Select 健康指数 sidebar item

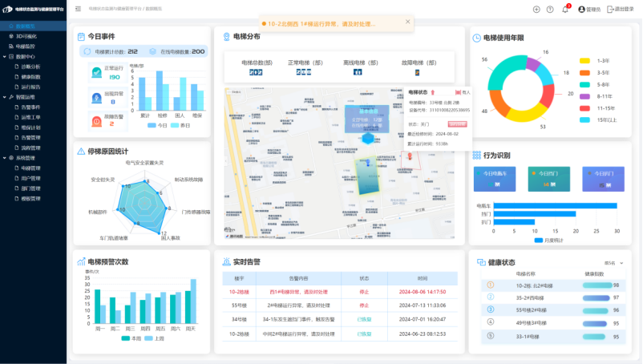[x=30, y=77]
